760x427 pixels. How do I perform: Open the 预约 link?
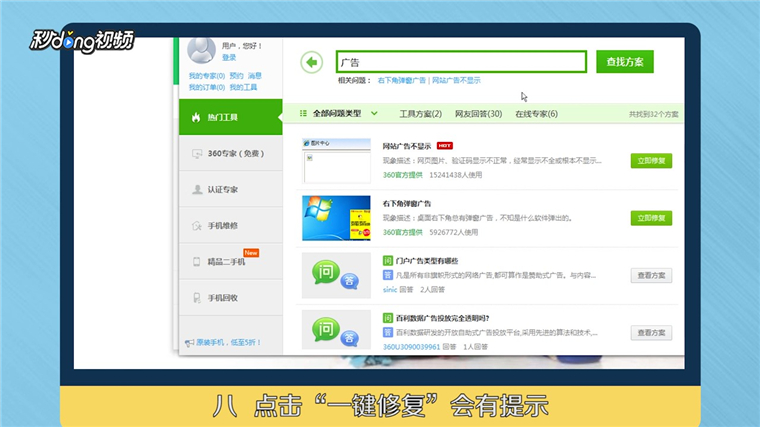tap(236, 76)
